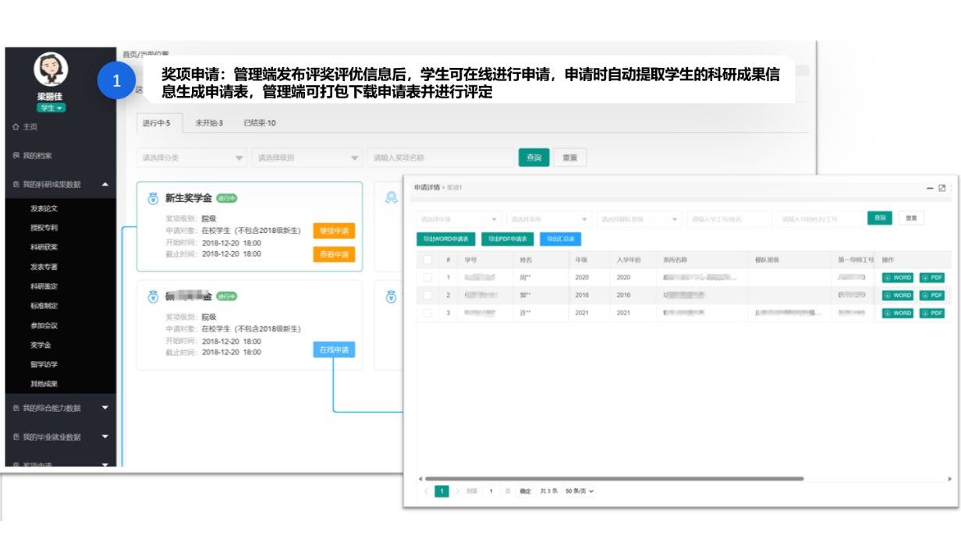Open the 请选择系所 dropdown in 申请详情

pyautogui.click(x=548, y=219)
